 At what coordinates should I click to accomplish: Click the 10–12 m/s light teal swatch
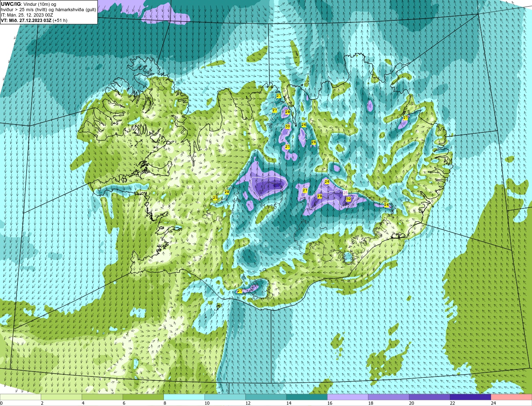point(225,397)
